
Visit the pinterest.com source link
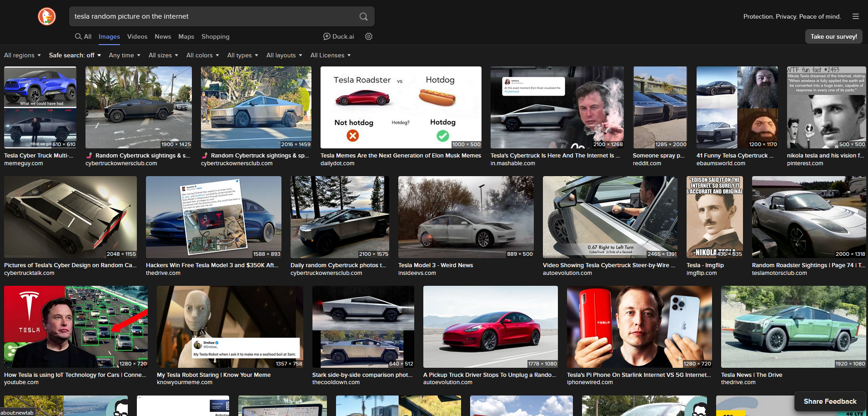pyautogui.click(x=805, y=163)
